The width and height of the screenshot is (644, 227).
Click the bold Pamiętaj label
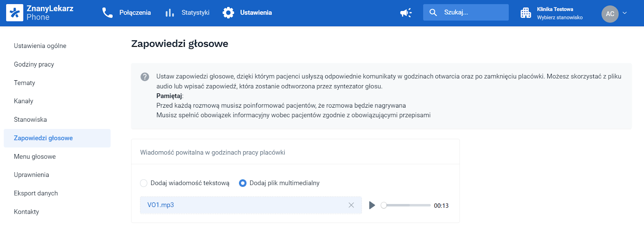[169, 96]
